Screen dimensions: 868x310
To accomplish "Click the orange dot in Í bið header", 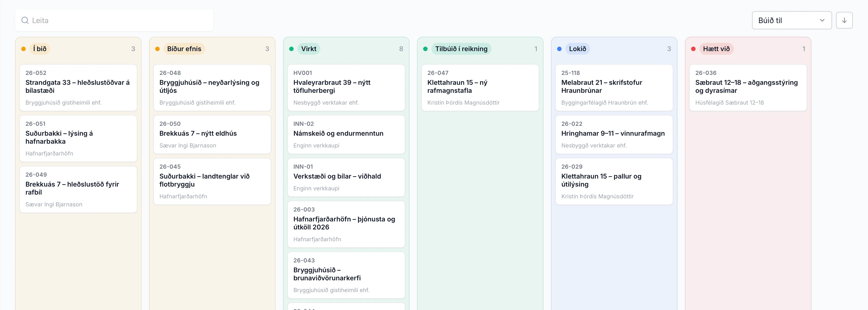I will 24,49.
